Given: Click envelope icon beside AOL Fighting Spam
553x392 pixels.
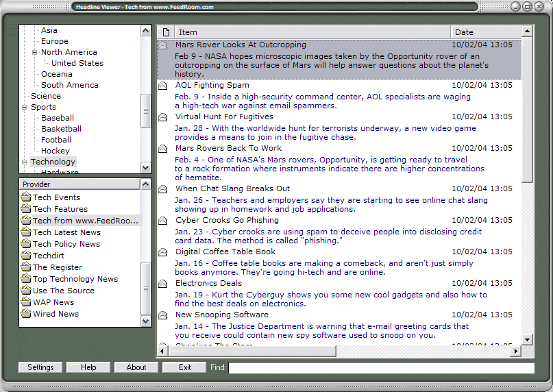Looking at the screenshot, I should 162,86.
